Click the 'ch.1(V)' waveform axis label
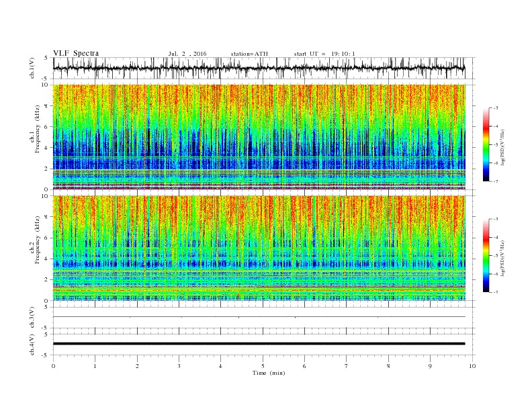Screen dimensions: 532x411 (x=32, y=68)
